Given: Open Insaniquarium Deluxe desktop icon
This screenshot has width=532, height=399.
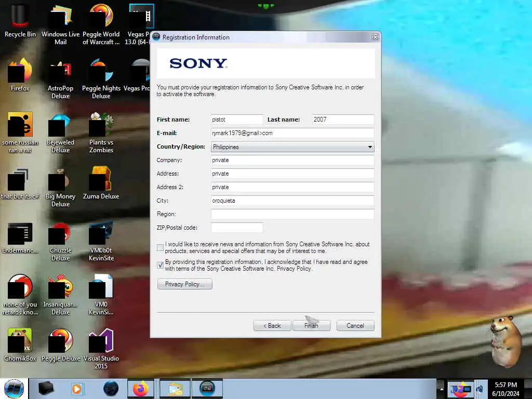Looking at the screenshot, I should pos(60,295).
